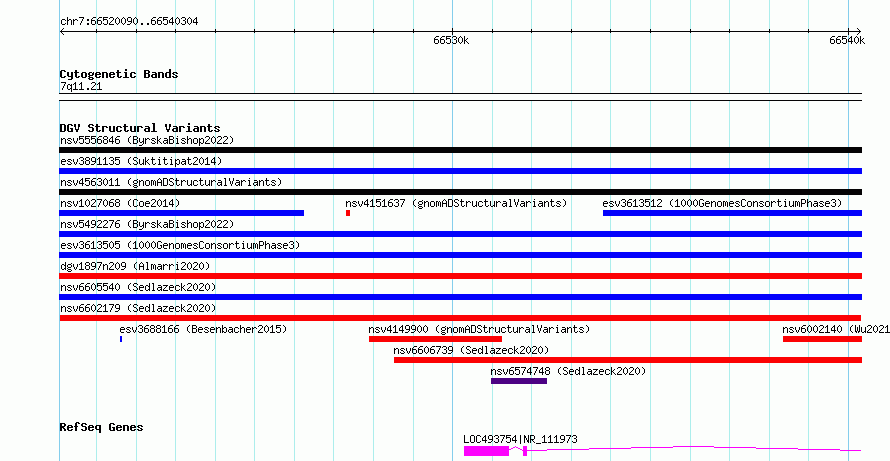Click the red bar of dgv1897n209 (Almarri2020)
This screenshot has width=890, height=461.
pyautogui.click(x=460, y=276)
